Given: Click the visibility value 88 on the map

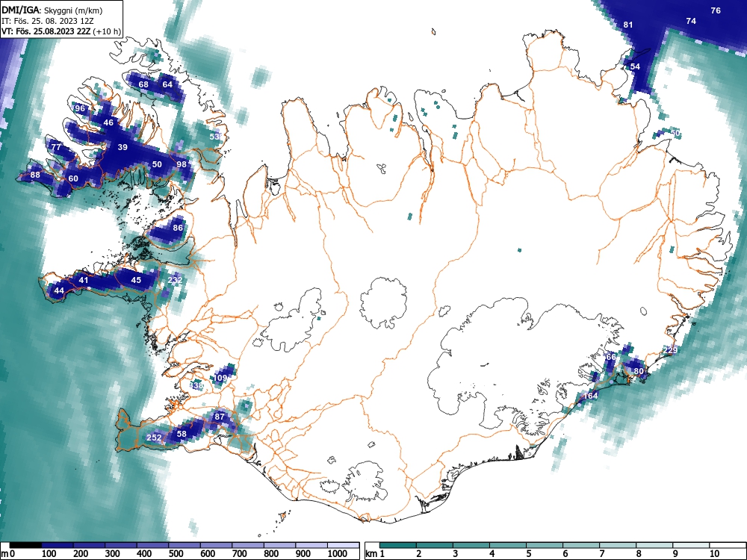Looking at the screenshot, I should pyautogui.click(x=35, y=175).
